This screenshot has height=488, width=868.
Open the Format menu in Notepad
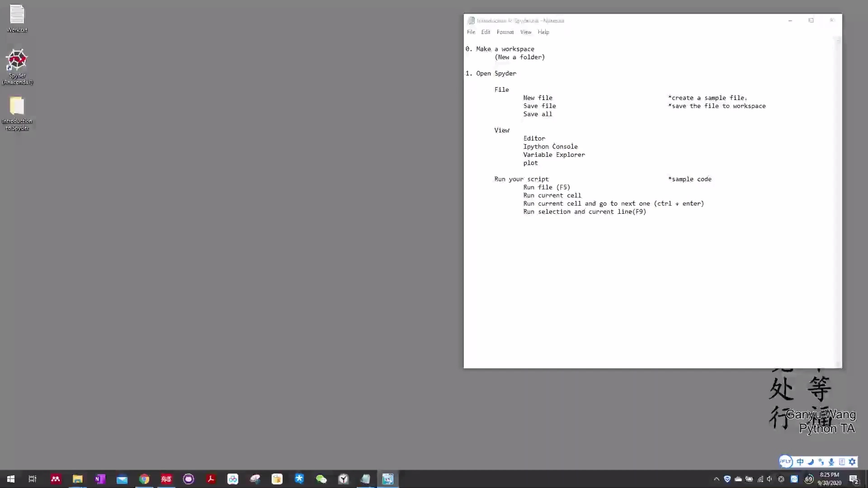point(505,32)
